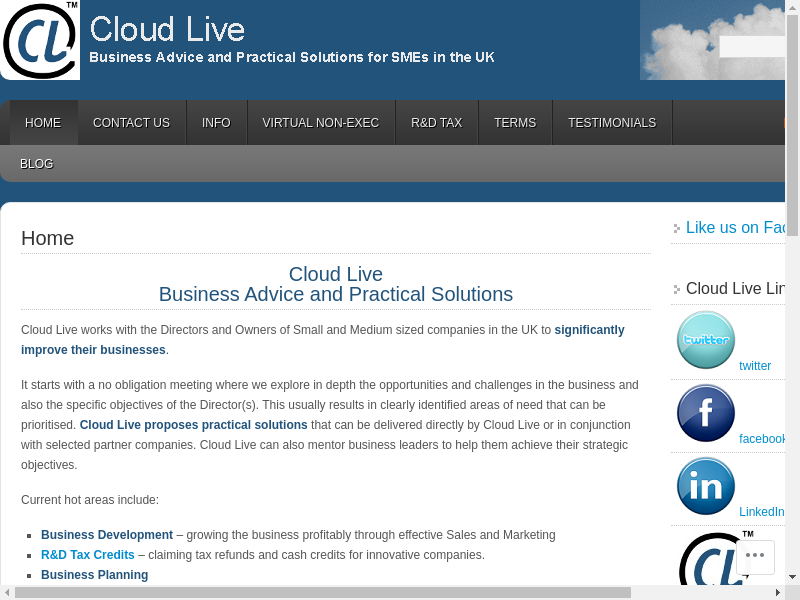Open the Contact Us menu item

(131, 123)
